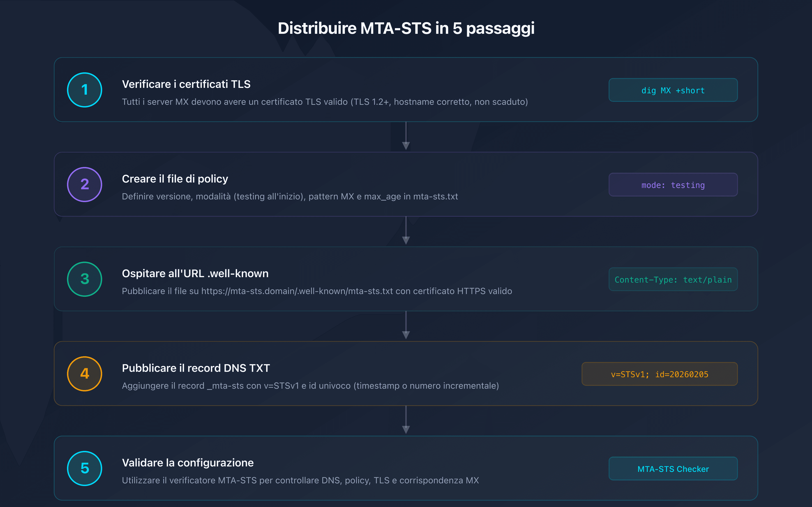Select the mode: testing code chip
Image resolution: width=812 pixels, height=507 pixels.
pos(673,184)
